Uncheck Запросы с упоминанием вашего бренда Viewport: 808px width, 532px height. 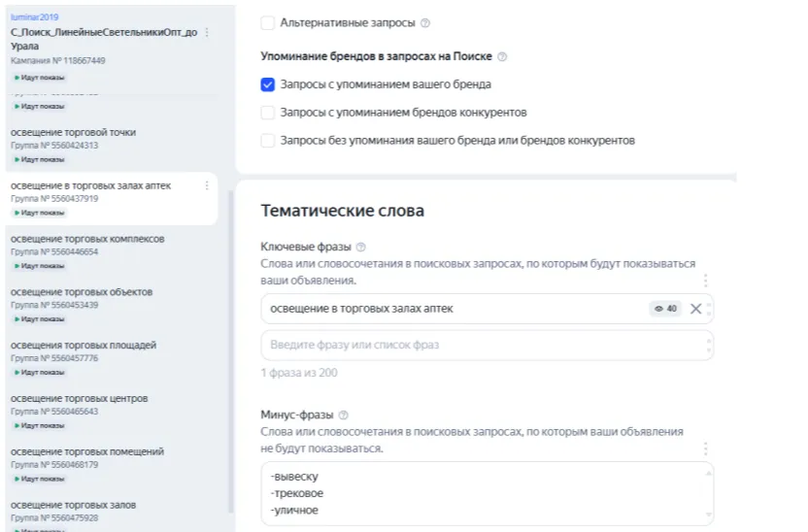point(268,84)
